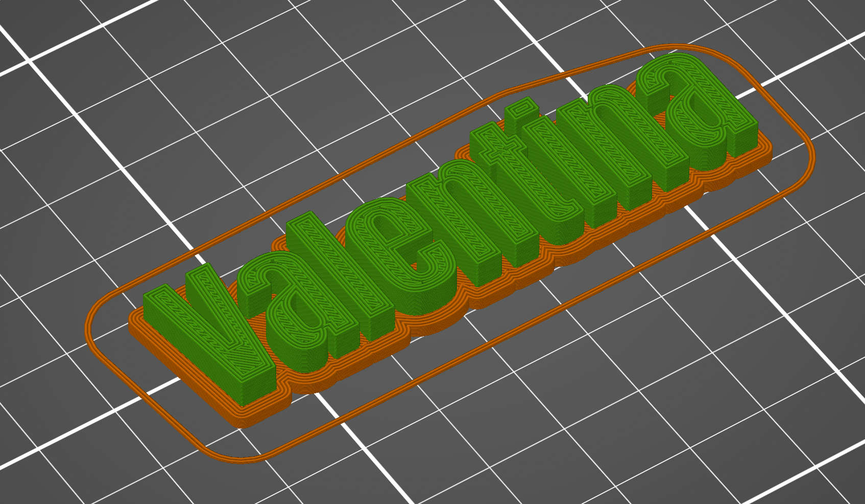Click the orange skirt outline loop
This screenshot has width=865, height=504.
pos(449,255)
